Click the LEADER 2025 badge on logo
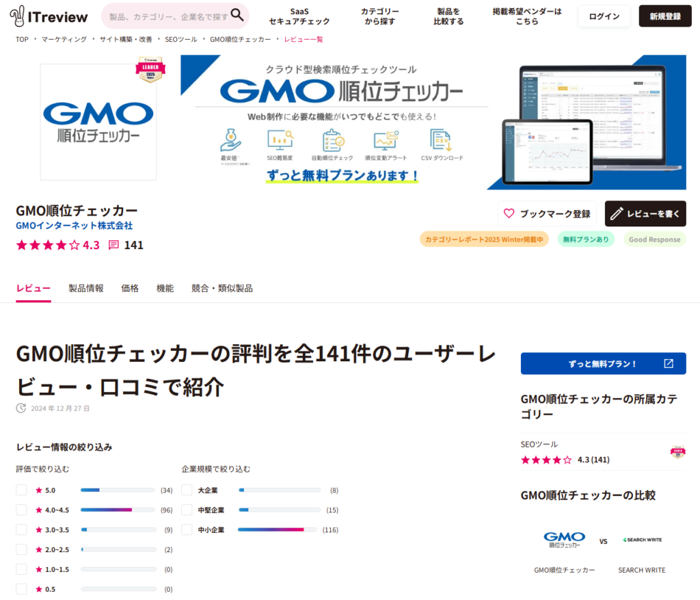This screenshot has height=600, width=700. coord(150,69)
